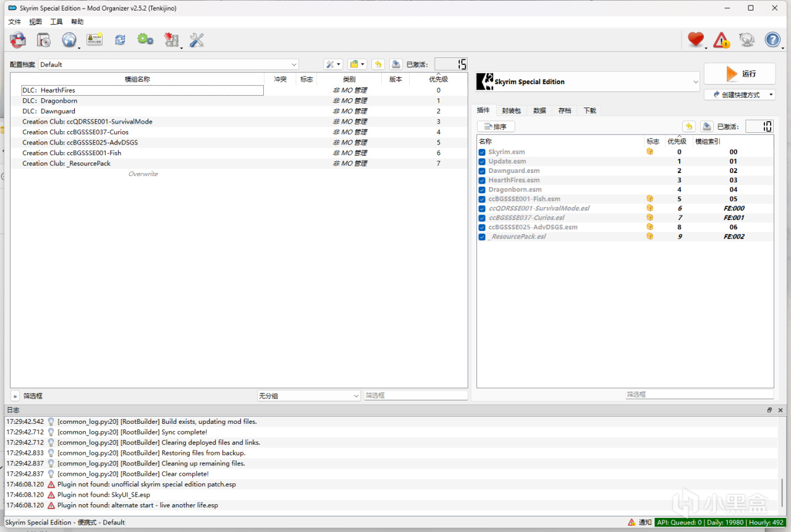The height and width of the screenshot is (532, 791).
Task: Click the Nexus globe icon
Action: click(69, 40)
